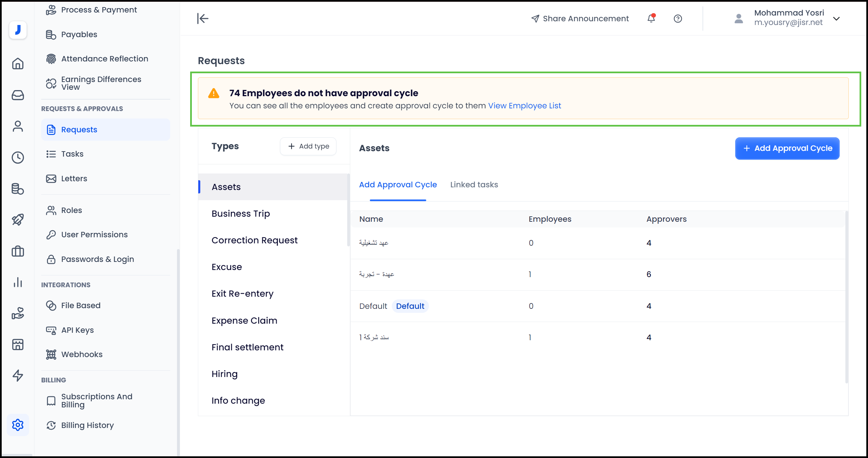Select Business Trip request type
The width and height of the screenshot is (868, 458).
240,214
